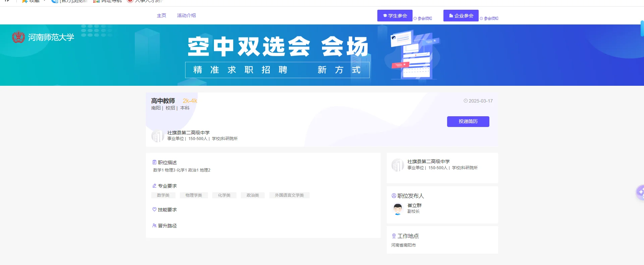Click the 高中教师 job title

pyautogui.click(x=163, y=101)
